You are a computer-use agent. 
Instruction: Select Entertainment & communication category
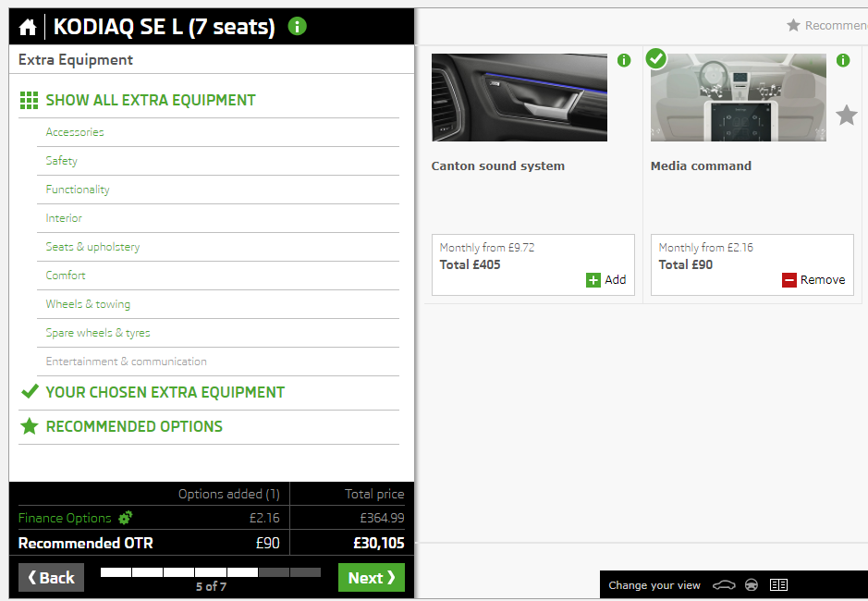pyautogui.click(x=127, y=362)
